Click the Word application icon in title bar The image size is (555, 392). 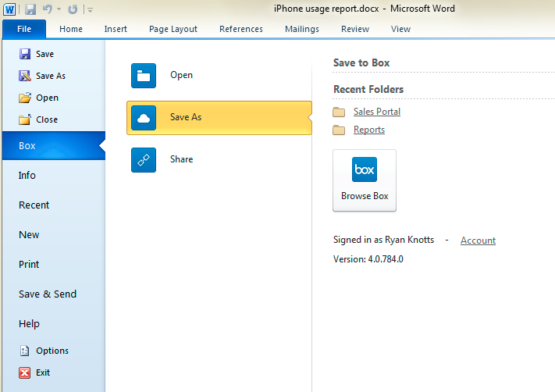9,9
